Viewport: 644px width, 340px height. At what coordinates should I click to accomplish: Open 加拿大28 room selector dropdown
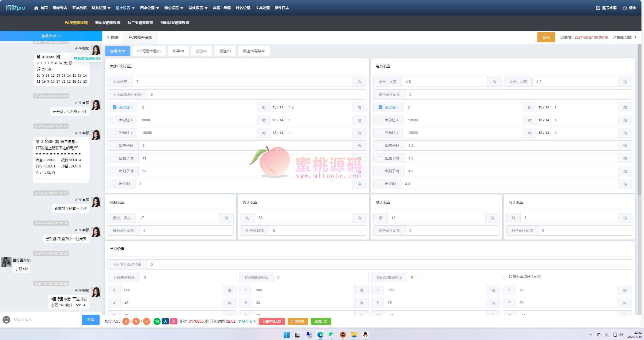(x=51, y=36)
